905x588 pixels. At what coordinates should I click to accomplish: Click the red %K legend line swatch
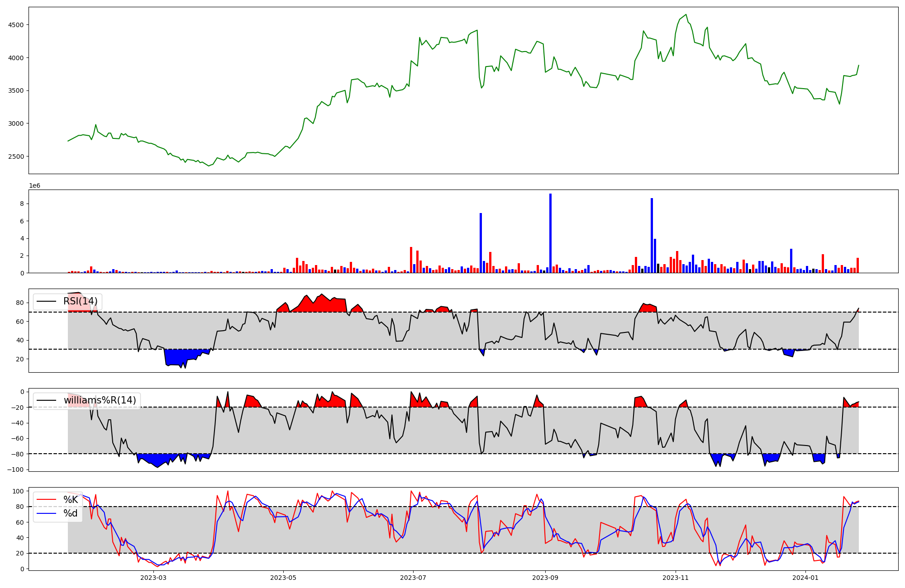click(x=46, y=500)
